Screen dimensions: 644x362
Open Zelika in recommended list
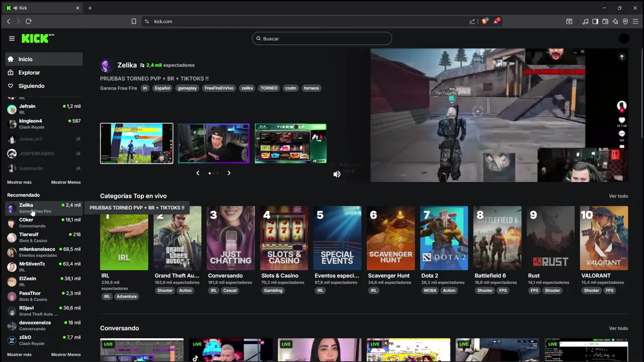click(44, 208)
